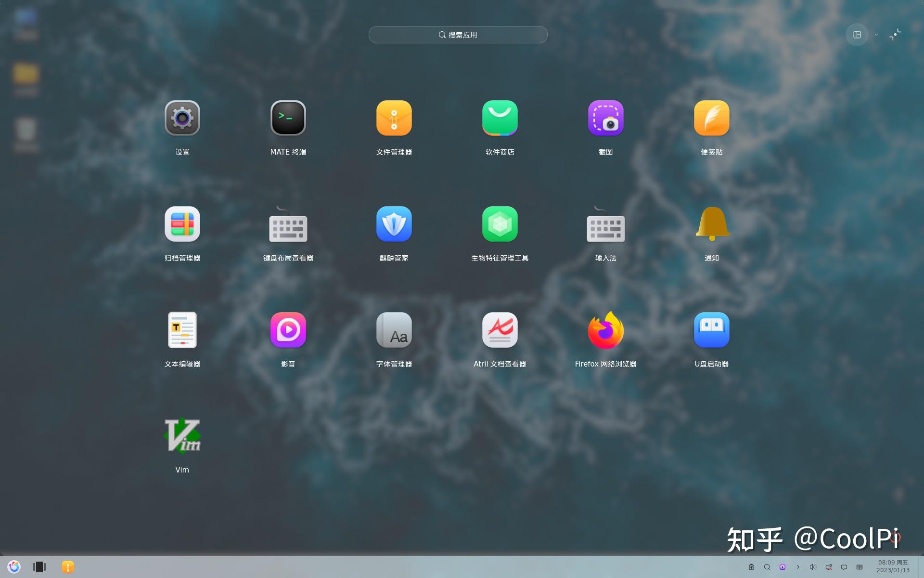The image size is (924, 578).
Task: Open the 设置 (Settings) app
Action: [x=182, y=118]
